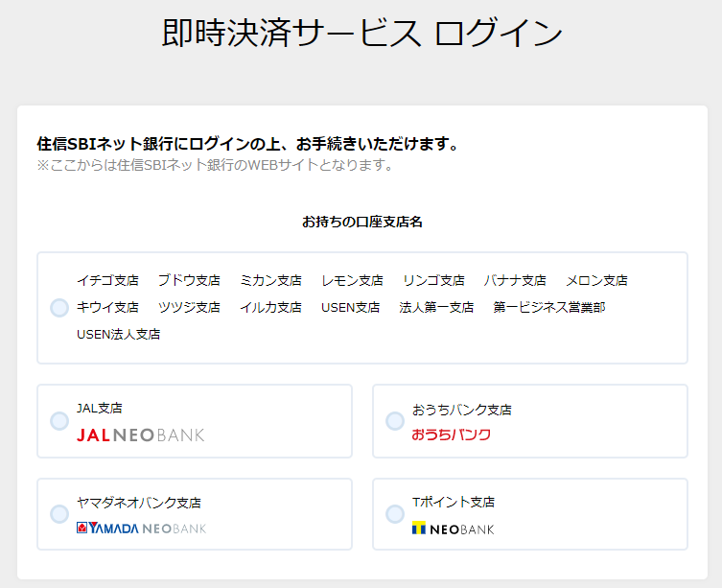
Task: Click the T NEOBANK logo
Action: point(454,529)
